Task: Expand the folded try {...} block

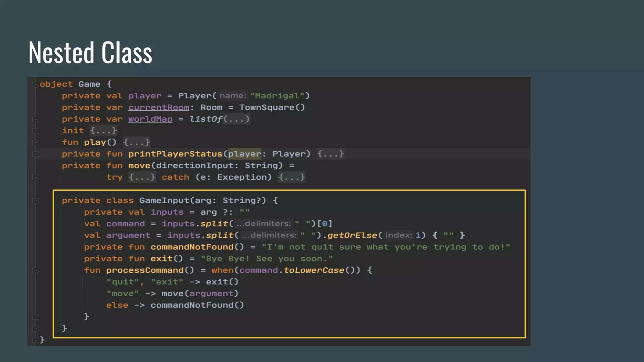Action: 142,177
